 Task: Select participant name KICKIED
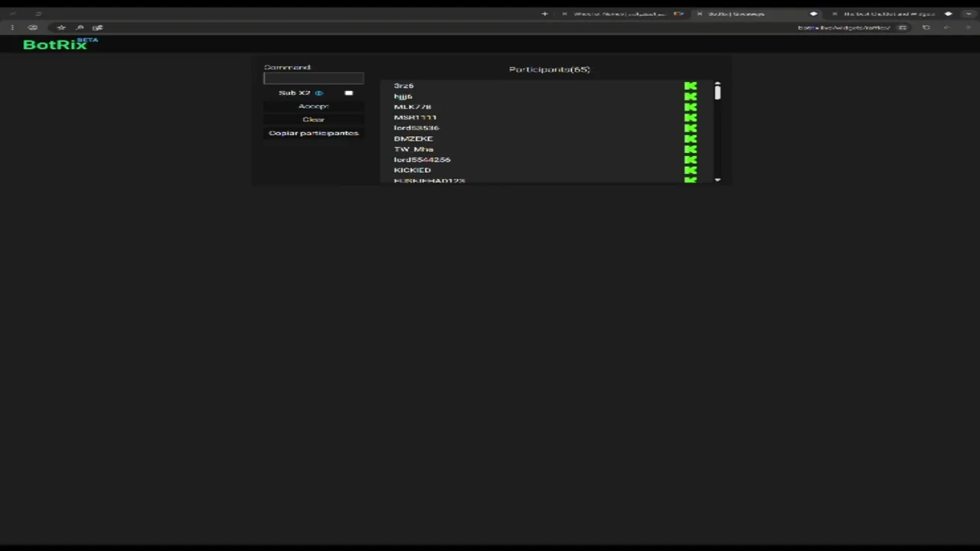(x=413, y=170)
